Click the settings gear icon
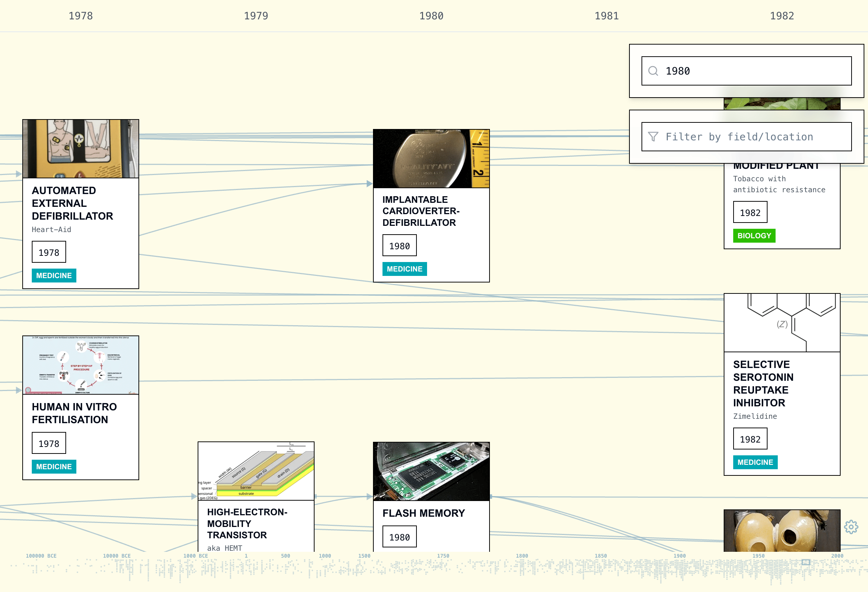This screenshot has width=868, height=592. pos(851,527)
